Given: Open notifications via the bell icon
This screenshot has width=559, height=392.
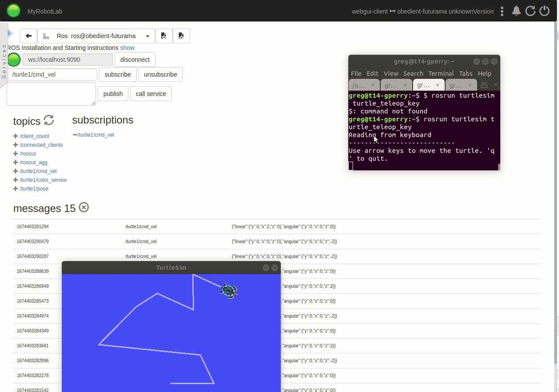Looking at the screenshot, I should point(517,11).
